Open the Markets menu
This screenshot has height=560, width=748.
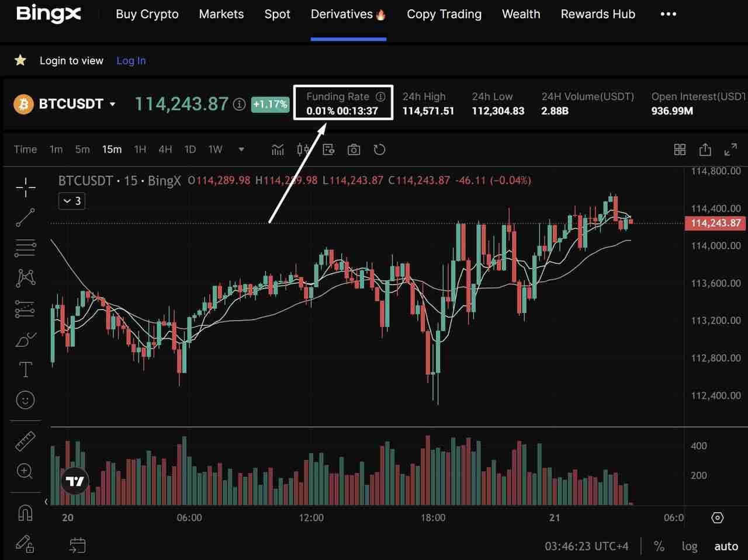[x=221, y=14]
